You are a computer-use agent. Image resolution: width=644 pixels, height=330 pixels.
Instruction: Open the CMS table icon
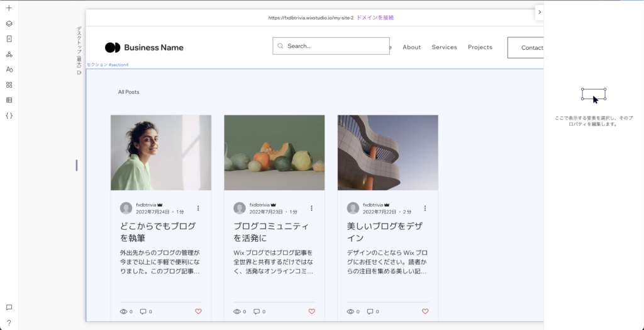point(9,100)
